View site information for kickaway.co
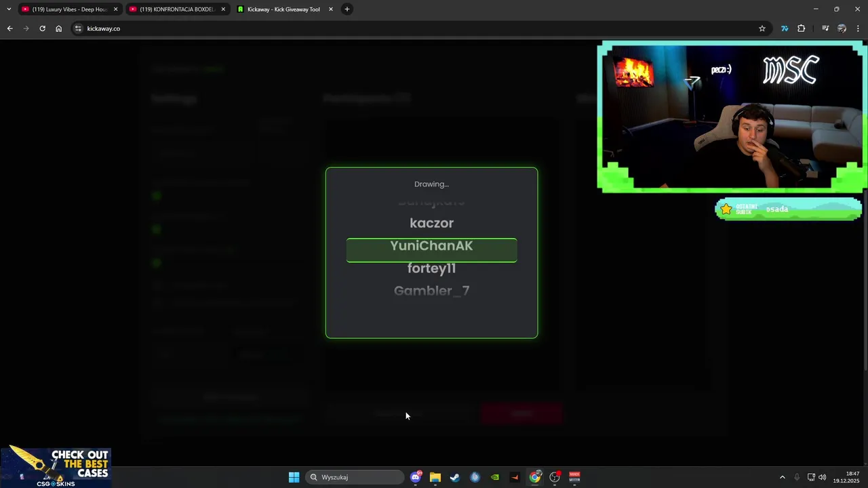The image size is (868, 488). [x=78, y=28]
